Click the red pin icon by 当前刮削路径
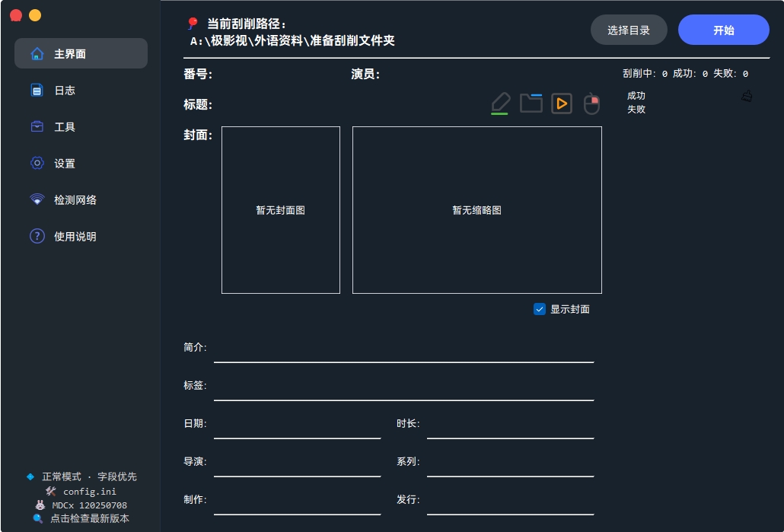784x532 pixels. 193,24
